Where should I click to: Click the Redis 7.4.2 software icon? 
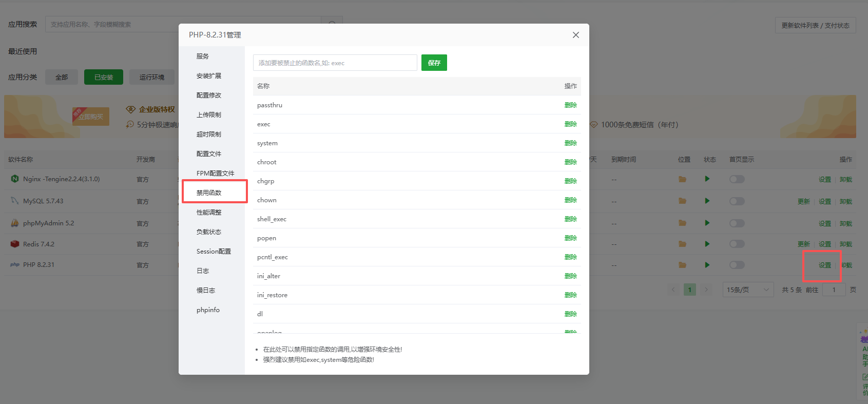pos(15,244)
